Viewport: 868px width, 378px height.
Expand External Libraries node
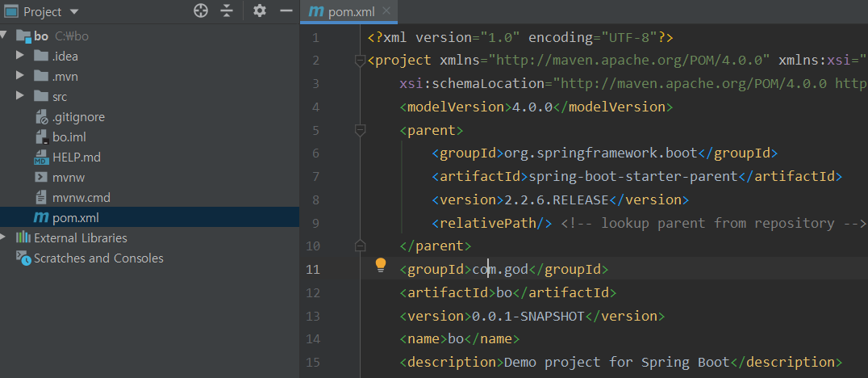tap(4, 237)
